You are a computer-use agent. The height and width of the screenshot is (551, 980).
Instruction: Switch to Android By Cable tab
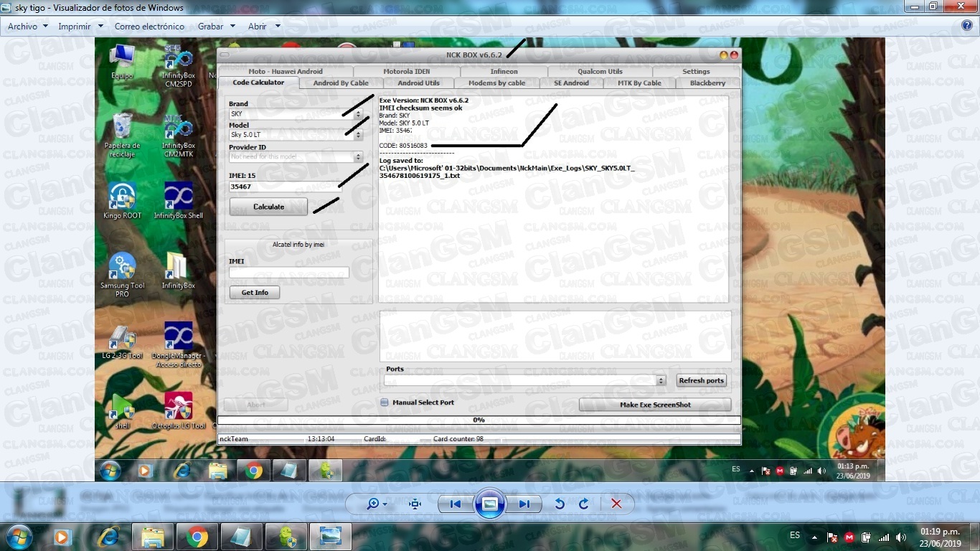(341, 83)
